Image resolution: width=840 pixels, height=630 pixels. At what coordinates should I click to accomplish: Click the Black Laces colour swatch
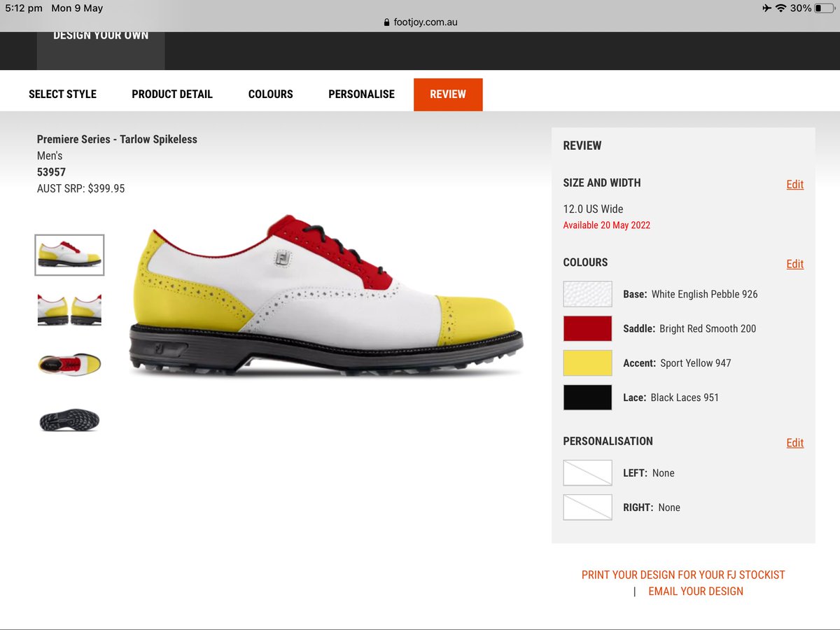(x=587, y=397)
